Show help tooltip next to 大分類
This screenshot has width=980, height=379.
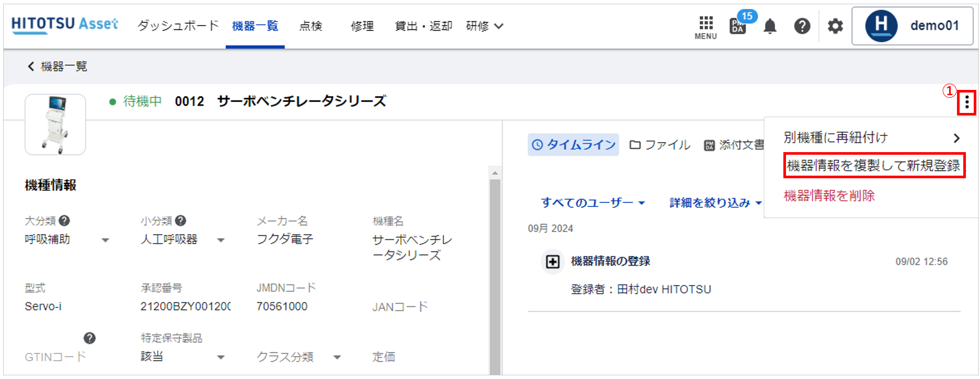(x=64, y=221)
